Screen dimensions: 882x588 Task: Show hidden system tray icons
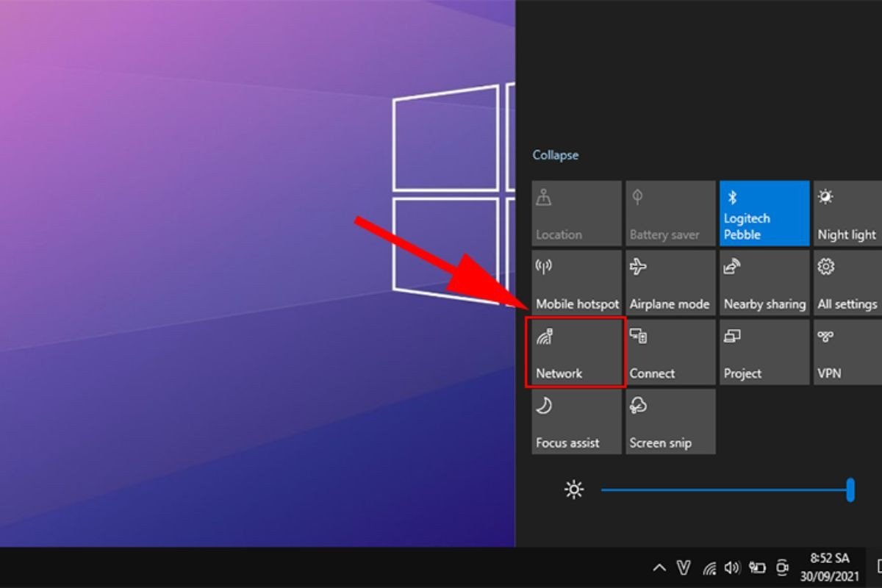pos(659,567)
